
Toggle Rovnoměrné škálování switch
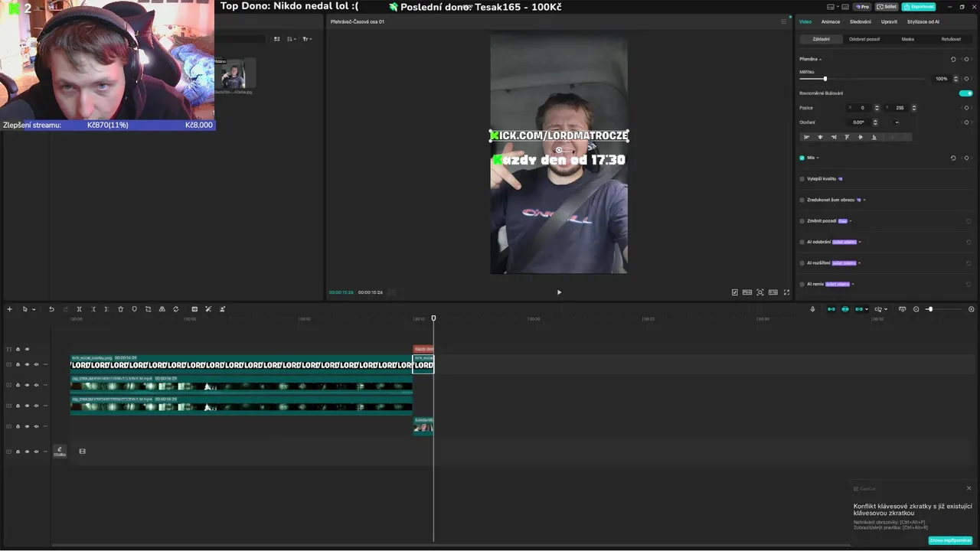(x=966, y=93)
